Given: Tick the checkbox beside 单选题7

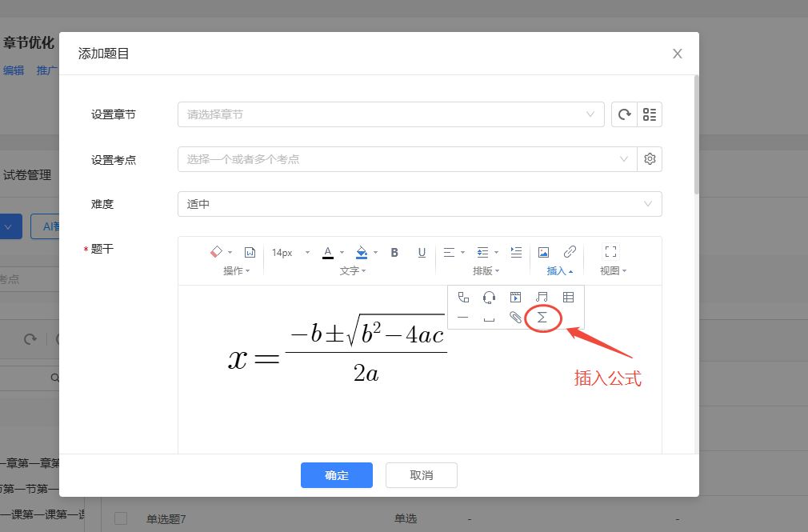Looking at the screenshot, I should click(x=121, y=518).
